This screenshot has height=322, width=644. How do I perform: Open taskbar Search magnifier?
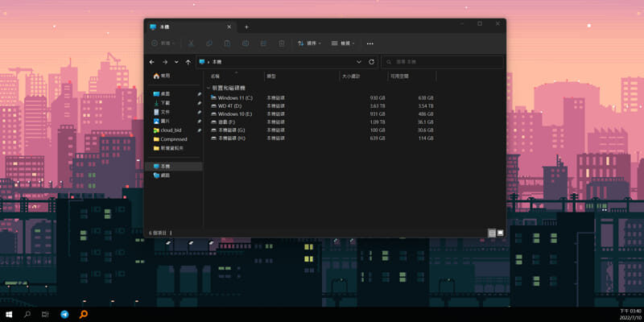[27, 315]
